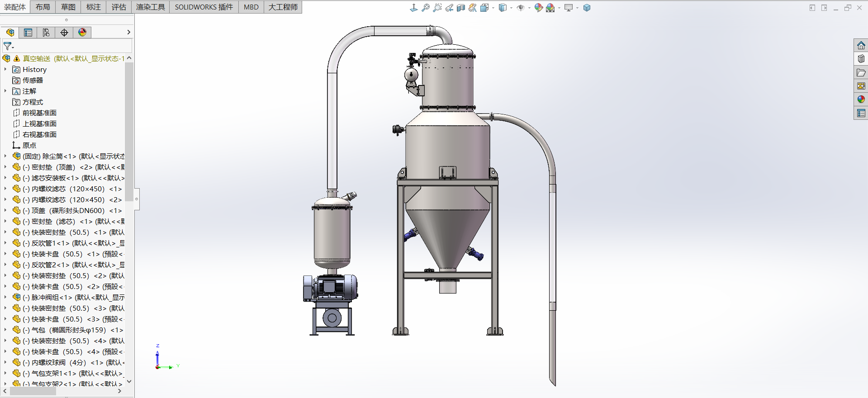The width and height of the screenshot is (868, 398).
Task: Expand the (固定) 除尘筒<1> component node
Action: (x=5, y=156)
